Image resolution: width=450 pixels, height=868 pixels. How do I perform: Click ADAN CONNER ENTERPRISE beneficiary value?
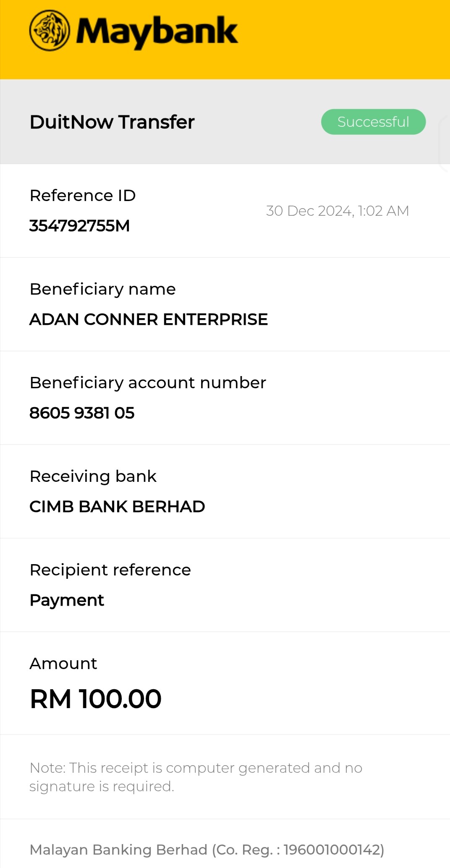(x=149, y=319)
